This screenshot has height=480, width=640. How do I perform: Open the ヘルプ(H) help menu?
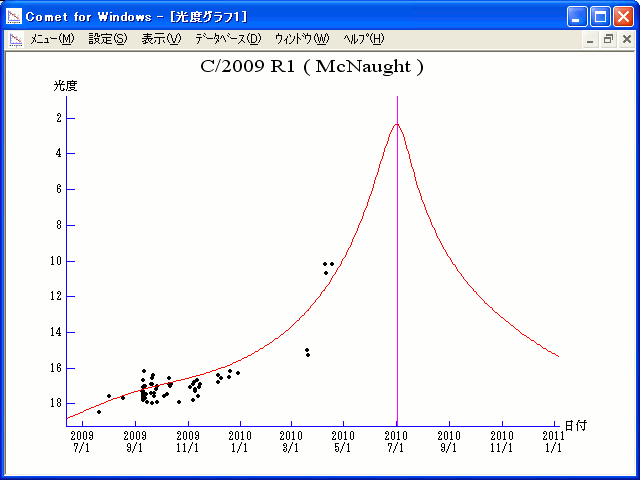tap(363, 39)
